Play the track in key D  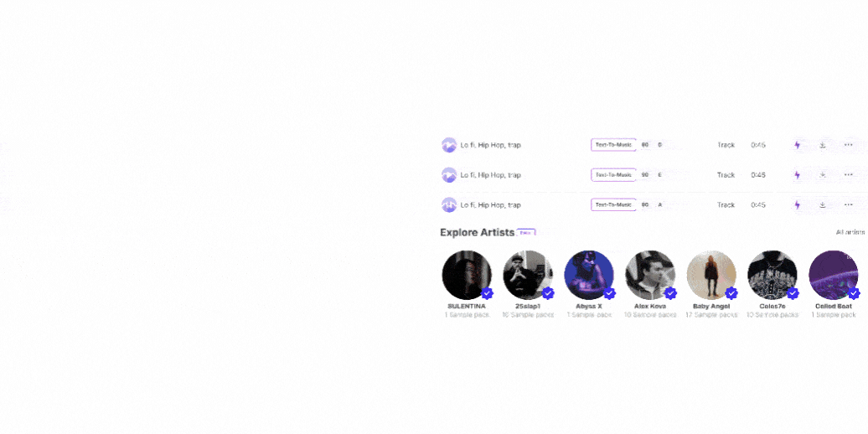click(449, 145)
